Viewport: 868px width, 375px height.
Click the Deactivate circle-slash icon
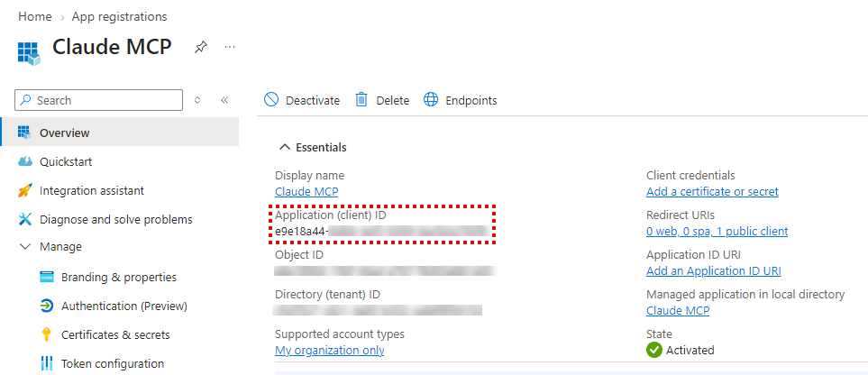point(271,100)
